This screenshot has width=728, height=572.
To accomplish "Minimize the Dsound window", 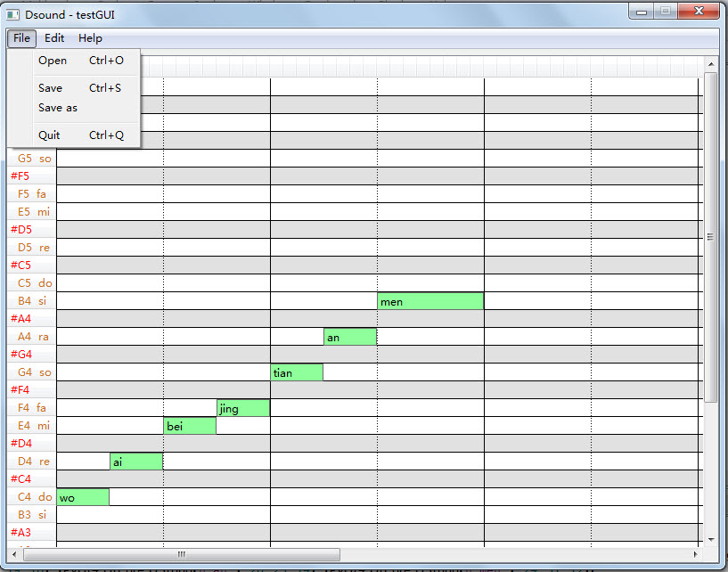I will [642, 12].
